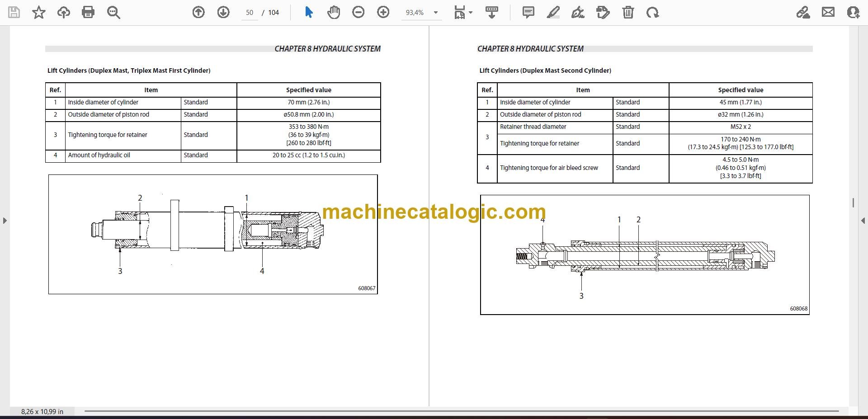Click "Tightening torque for air bleed screw"
Viewport: 868px width, 419px height.
(549, 168)
